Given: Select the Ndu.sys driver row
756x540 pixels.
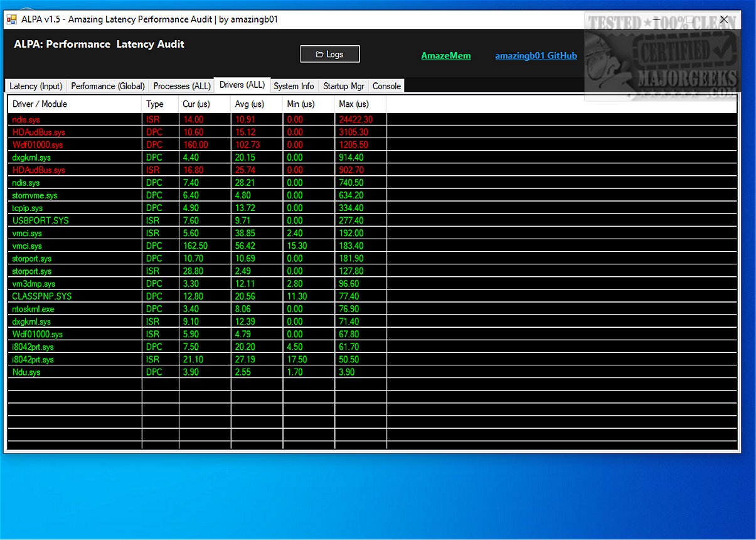Looking at the screenshot, I should [x=372, y=372].
